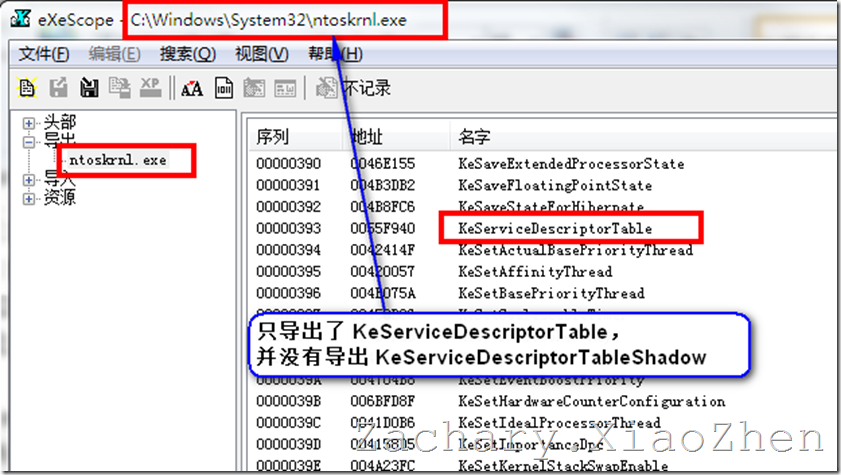Expand the 资源 tree node

tap(28, 199)
